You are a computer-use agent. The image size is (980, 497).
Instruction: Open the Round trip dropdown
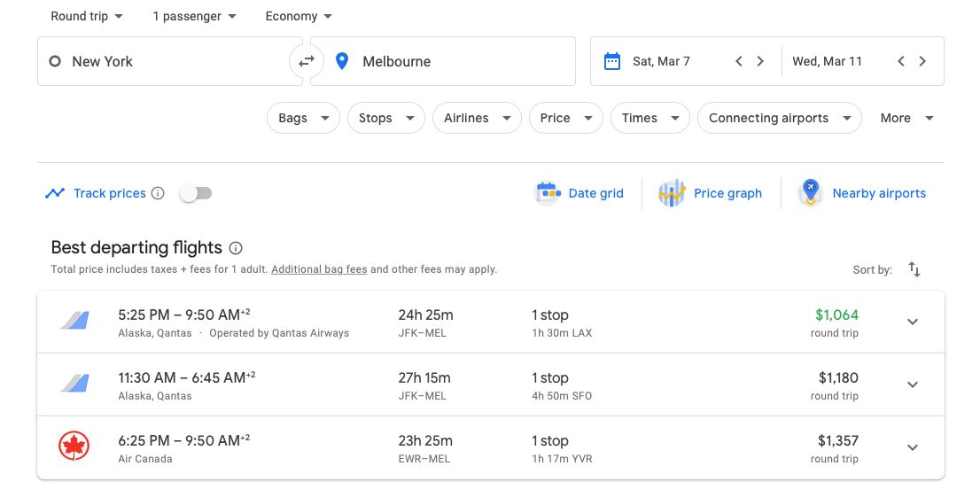(x=86, y=16)
